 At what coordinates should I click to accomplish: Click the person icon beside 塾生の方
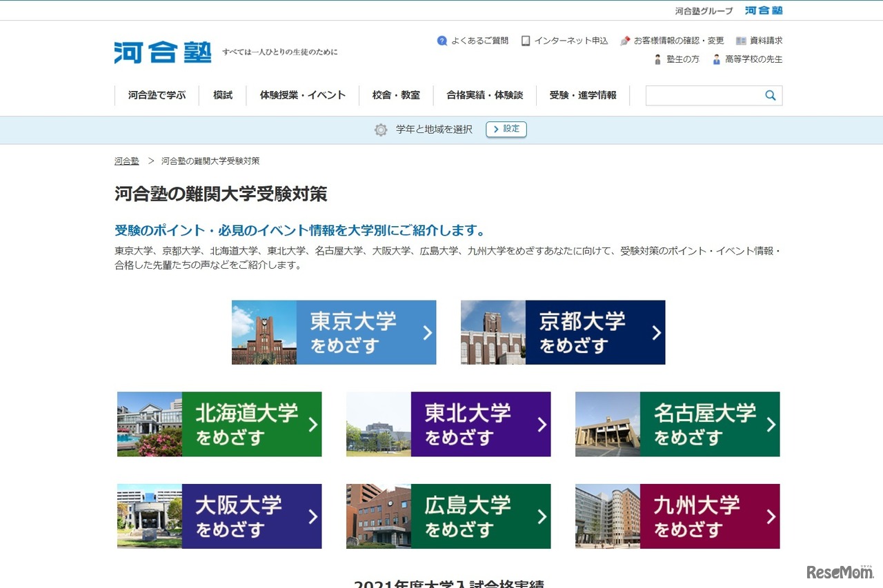(x=657, y=59)
